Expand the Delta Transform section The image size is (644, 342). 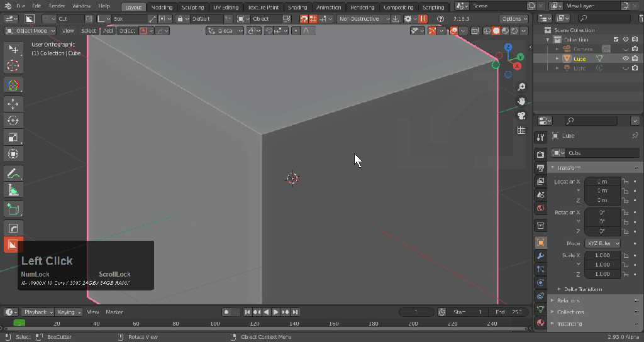click(x=583, y=289)
